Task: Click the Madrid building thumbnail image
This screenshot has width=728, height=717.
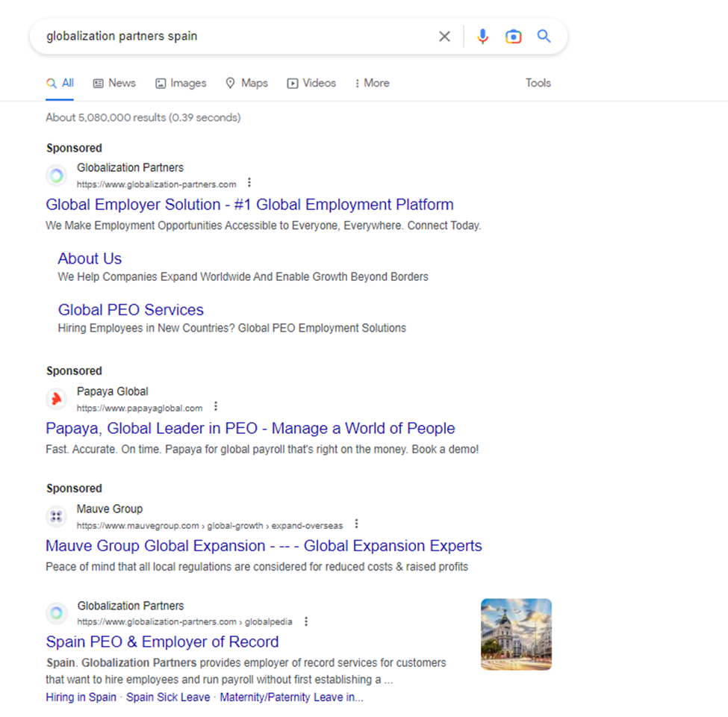Action: tap(516, 634)
